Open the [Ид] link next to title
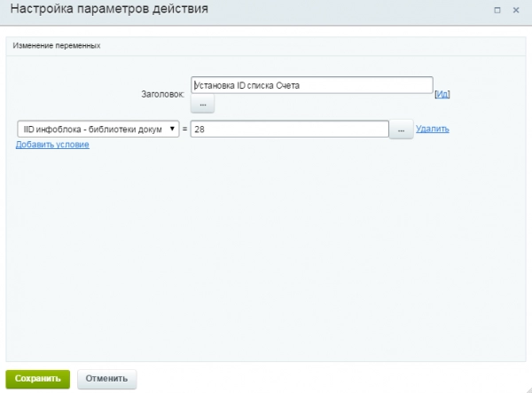The width and height of the screenshot is (532, 393). point(442,93)
